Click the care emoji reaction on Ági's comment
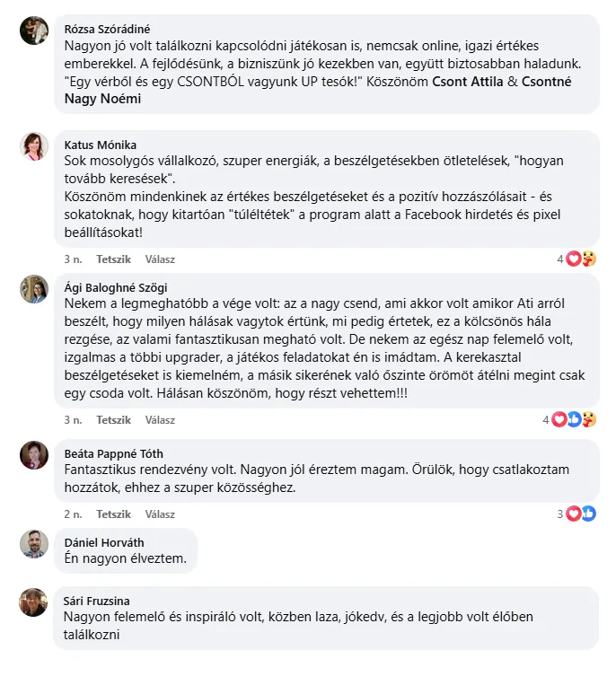616x685 pixels. pos(588,419)
